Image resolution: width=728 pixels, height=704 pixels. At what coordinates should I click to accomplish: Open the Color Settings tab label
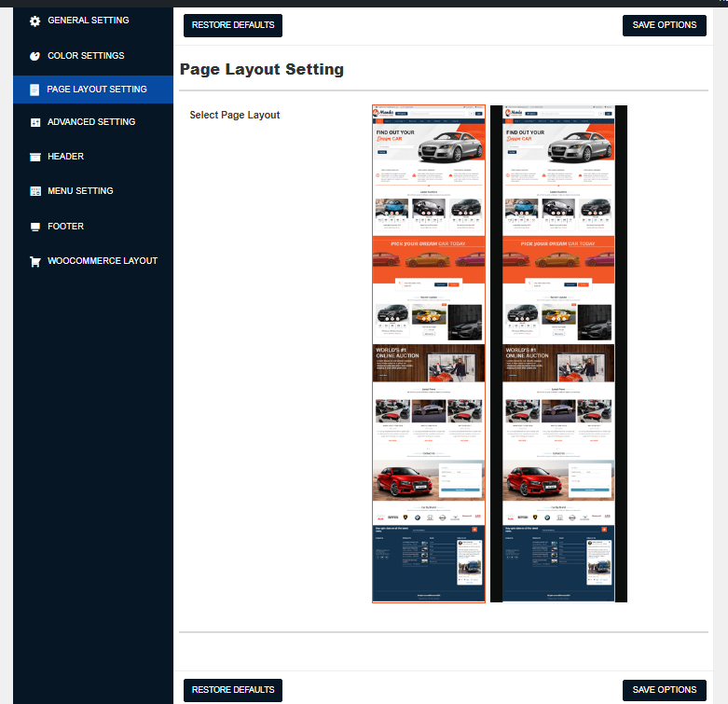coord(86,56)
